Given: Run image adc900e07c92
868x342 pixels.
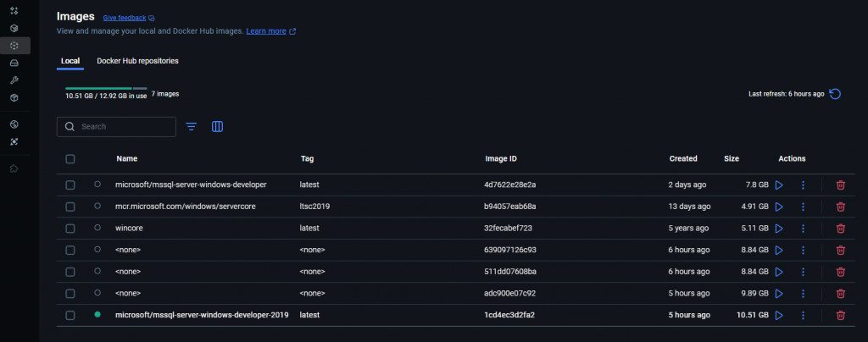Looking at the screenshot, I should tap(779, 294).
